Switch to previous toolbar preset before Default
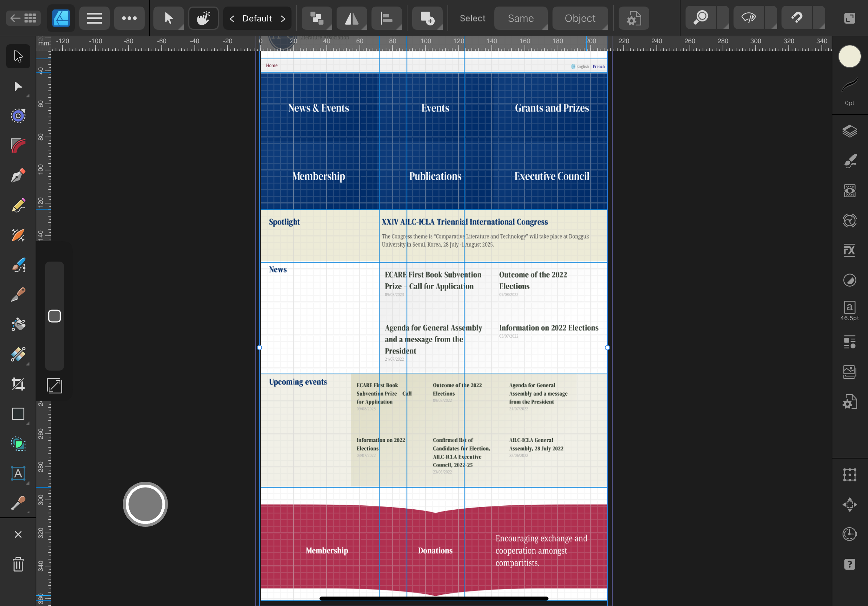 [232, 19]
